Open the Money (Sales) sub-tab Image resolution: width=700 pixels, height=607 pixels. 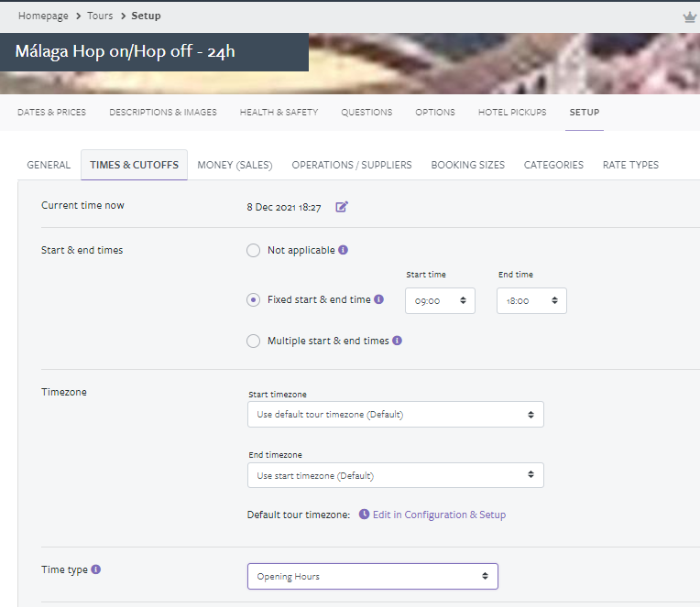coord(235,165)
